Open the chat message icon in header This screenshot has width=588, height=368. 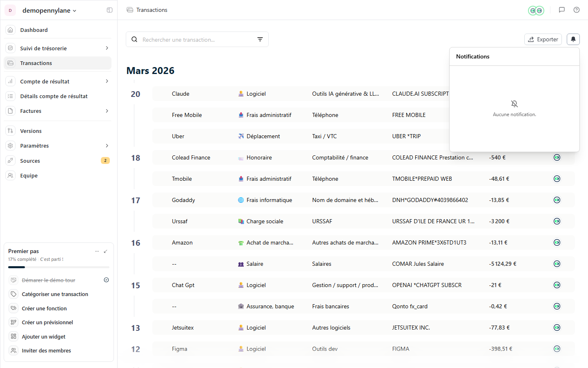(x=562, y=10)
